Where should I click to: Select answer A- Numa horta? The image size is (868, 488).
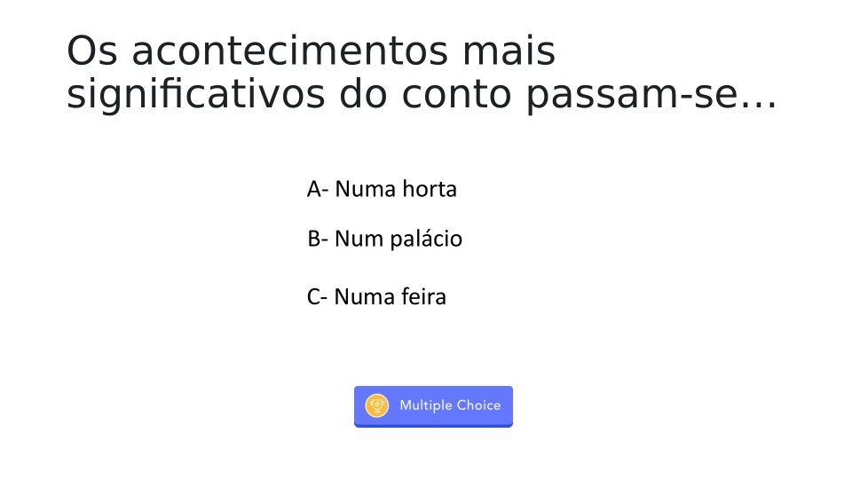(x=382, y=189)
